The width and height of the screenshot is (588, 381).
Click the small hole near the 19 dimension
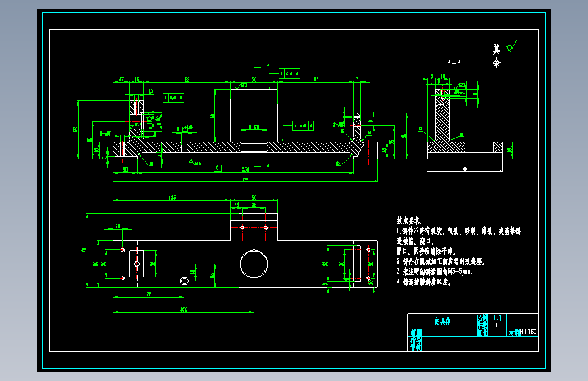(184, 281)
